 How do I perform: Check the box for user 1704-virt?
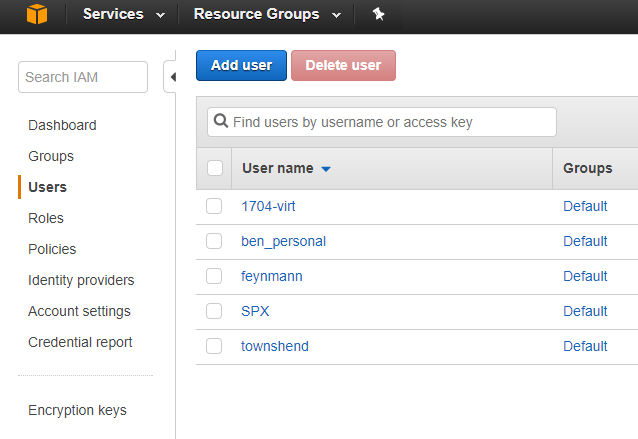pyautogui.click(x=214, y=206)
